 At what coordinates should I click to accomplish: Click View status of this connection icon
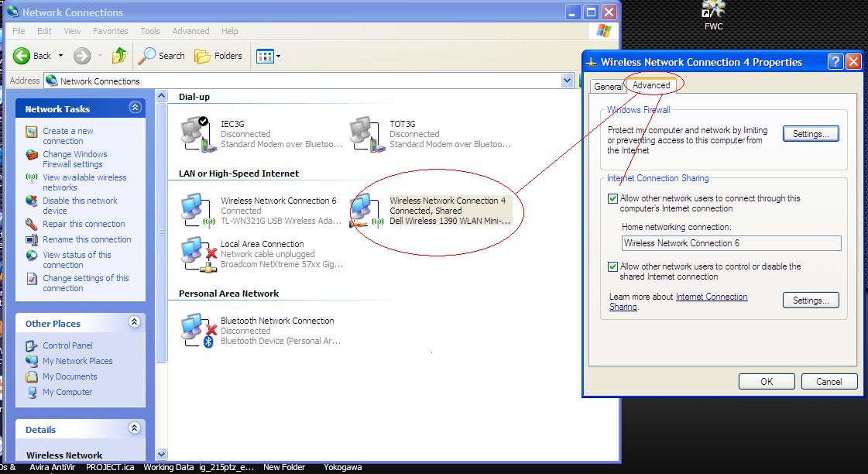pos(32,256)
